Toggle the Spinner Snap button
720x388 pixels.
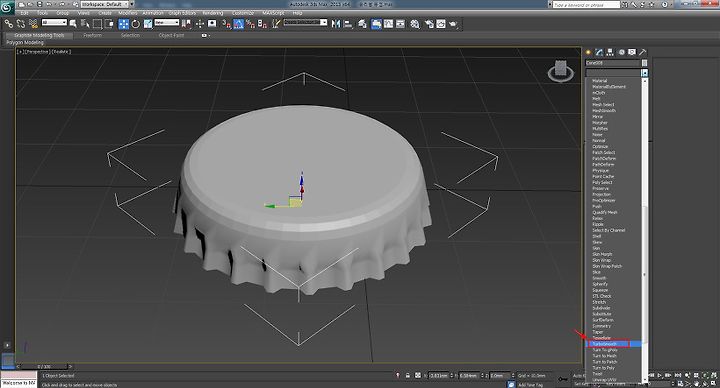pyautogui.click(x=262, y=23)
